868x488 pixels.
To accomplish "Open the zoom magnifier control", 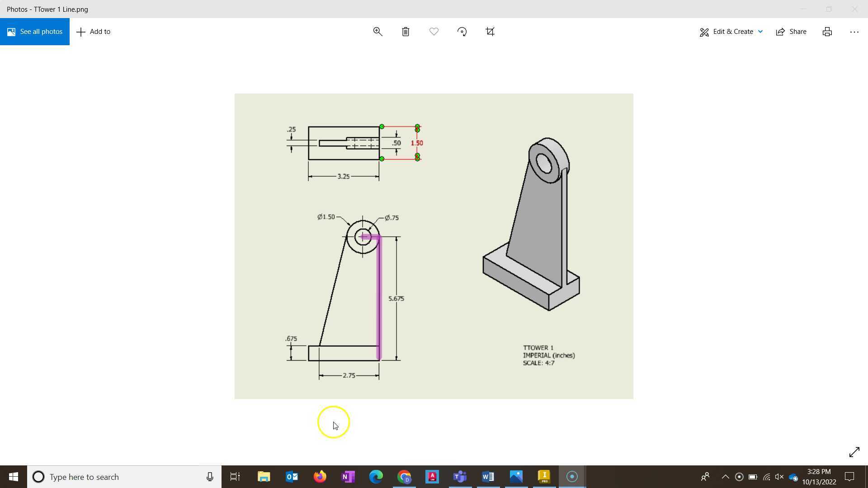I will click(377, 31).
